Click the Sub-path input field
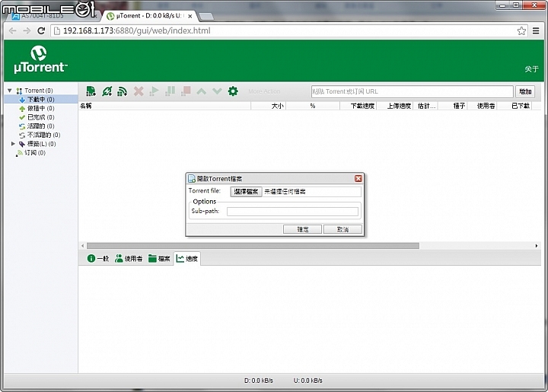Screen dimensions: 548x392 tap(292, 212)
